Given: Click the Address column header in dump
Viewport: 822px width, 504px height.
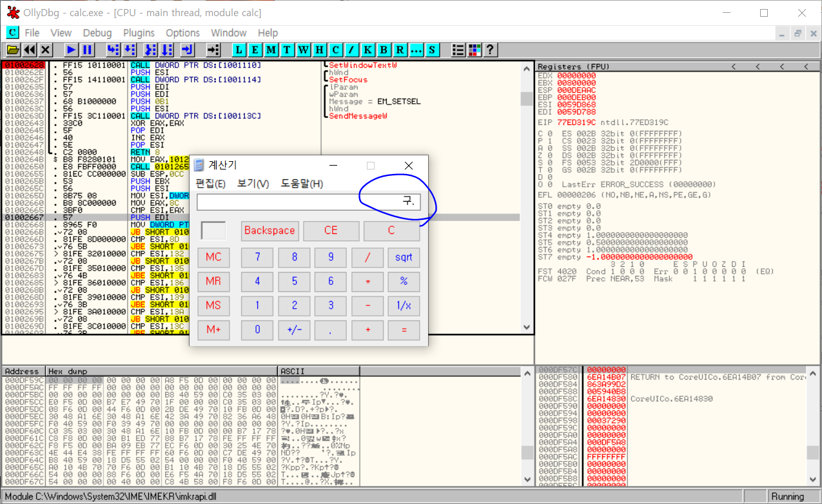Looking at the screenshot, I should (x=24, y=372).
